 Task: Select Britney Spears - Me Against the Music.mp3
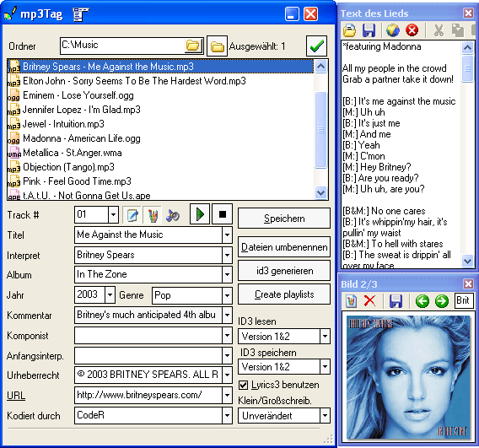pos(160,67)
